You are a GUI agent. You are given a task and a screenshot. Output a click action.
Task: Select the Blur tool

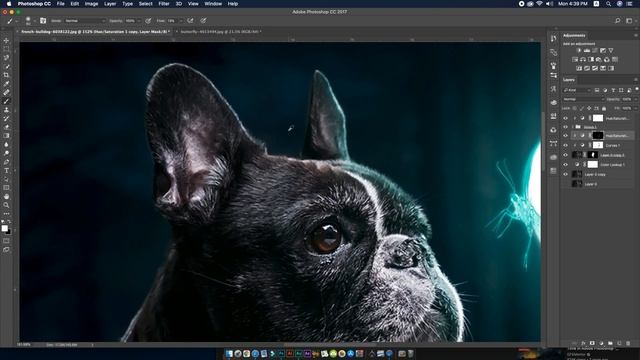click(x=6, y=144)
